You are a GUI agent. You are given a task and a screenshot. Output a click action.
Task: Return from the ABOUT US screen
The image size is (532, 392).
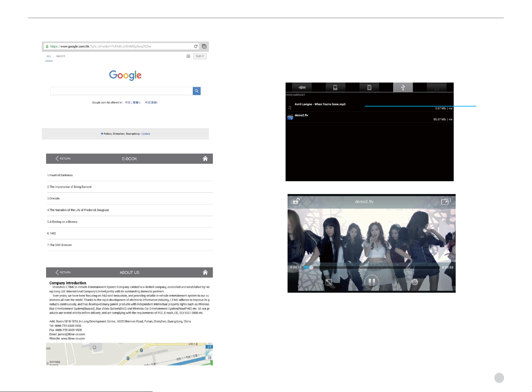(x=63, y=272)
